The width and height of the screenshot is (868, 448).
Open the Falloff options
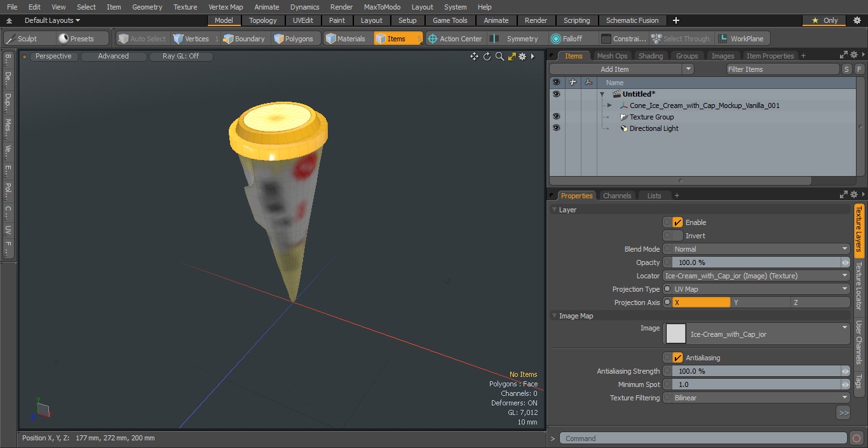pos(567,39)
